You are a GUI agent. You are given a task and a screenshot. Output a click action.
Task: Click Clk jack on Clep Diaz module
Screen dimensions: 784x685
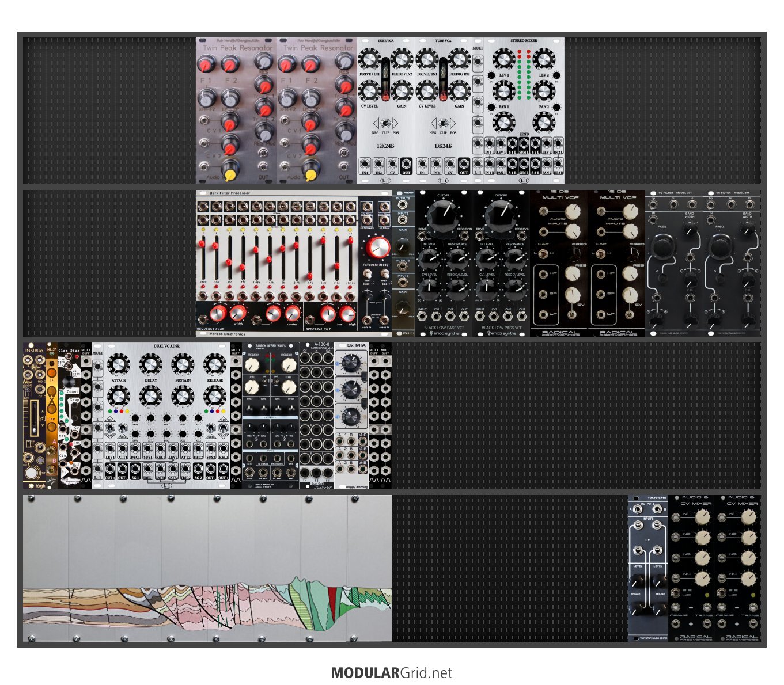click(x=63, y=447)
